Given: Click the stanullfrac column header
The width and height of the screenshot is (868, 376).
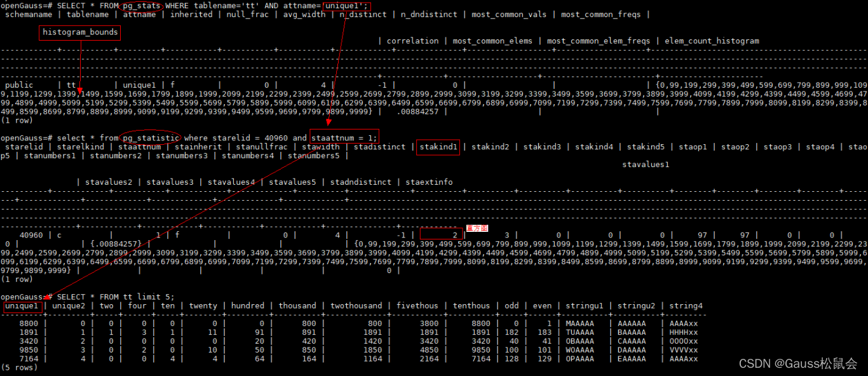Looking at the screenshot, I should click(262, 147).
